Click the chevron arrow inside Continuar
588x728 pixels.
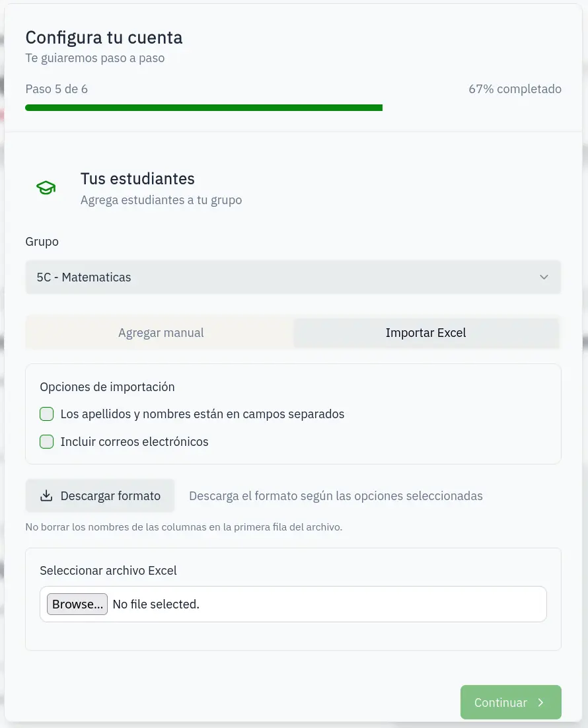click(x=540, y=703)
